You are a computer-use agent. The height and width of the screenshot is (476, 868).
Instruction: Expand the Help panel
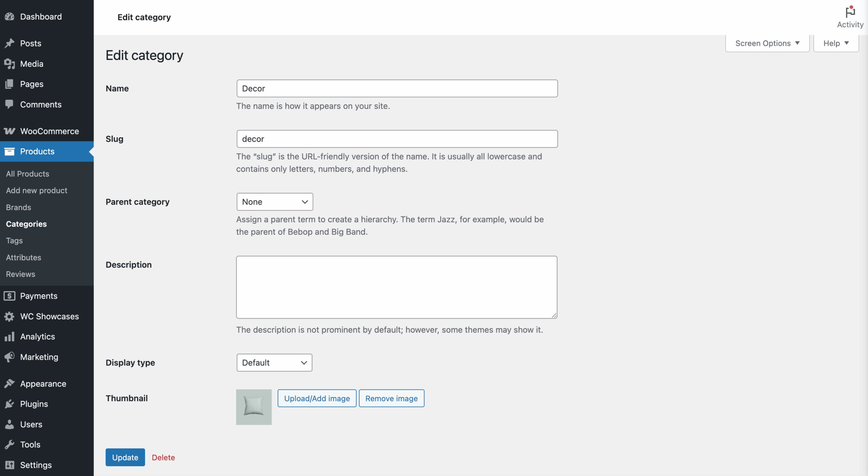click(836, 43)
